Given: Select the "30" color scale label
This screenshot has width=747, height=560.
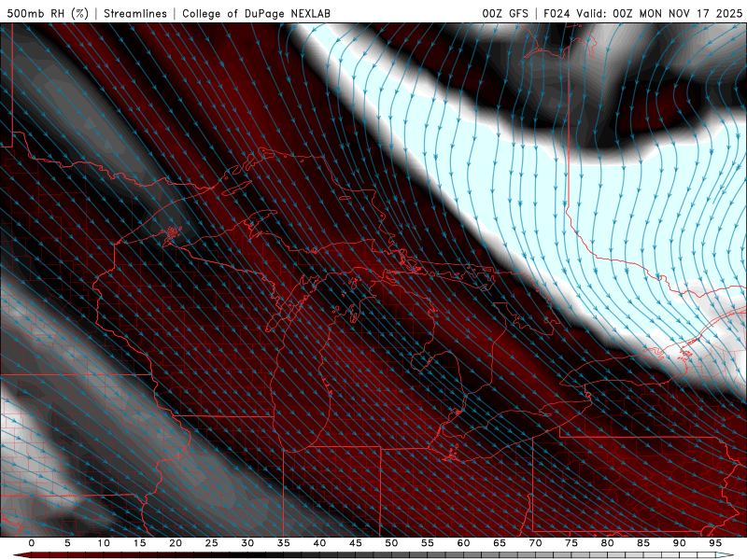Looking at the screenshot, I should tap(247, 543).
